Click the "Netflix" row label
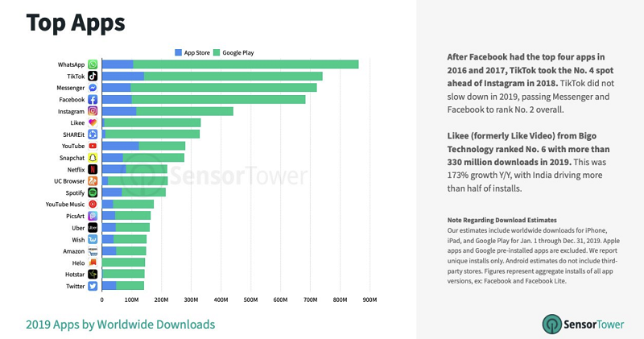Viewport: 644px width, 339px height. click(x=76, y=169)
